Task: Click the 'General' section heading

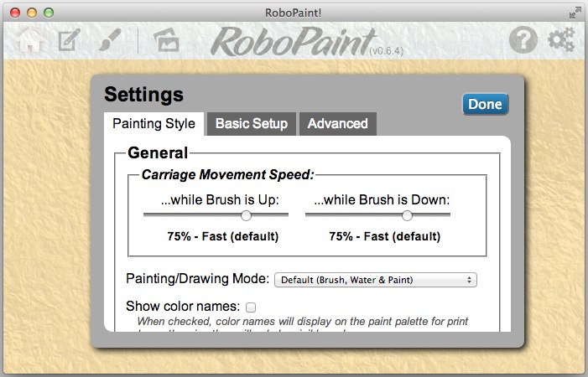Action: [x=158, y=152]
